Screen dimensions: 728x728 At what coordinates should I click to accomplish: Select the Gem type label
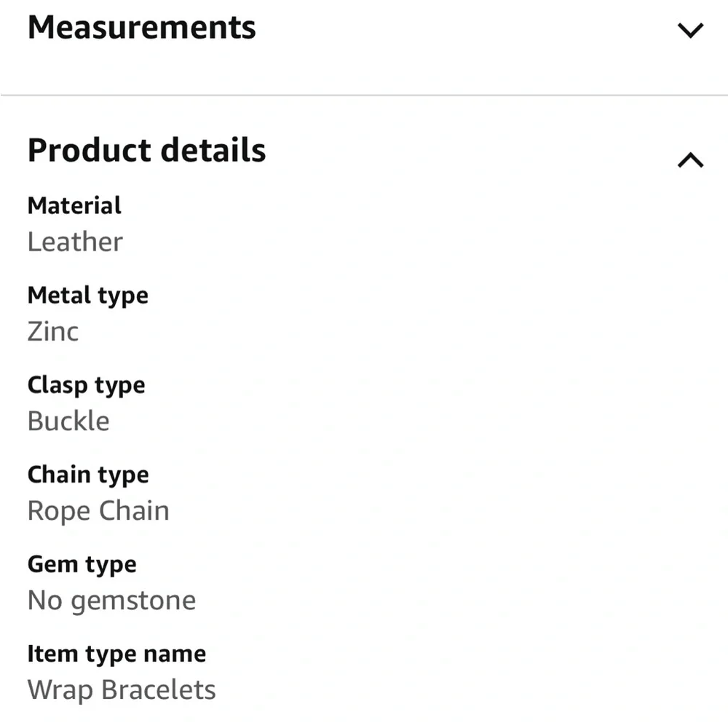pyautogui.click(x=82, y=565)
